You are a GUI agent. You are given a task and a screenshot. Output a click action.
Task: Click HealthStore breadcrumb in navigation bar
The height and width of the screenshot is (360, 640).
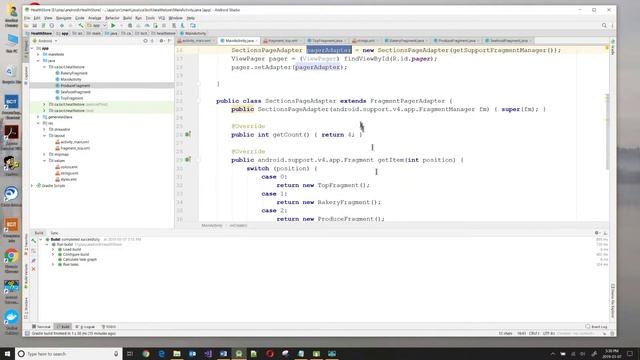(x=41, y=33)
